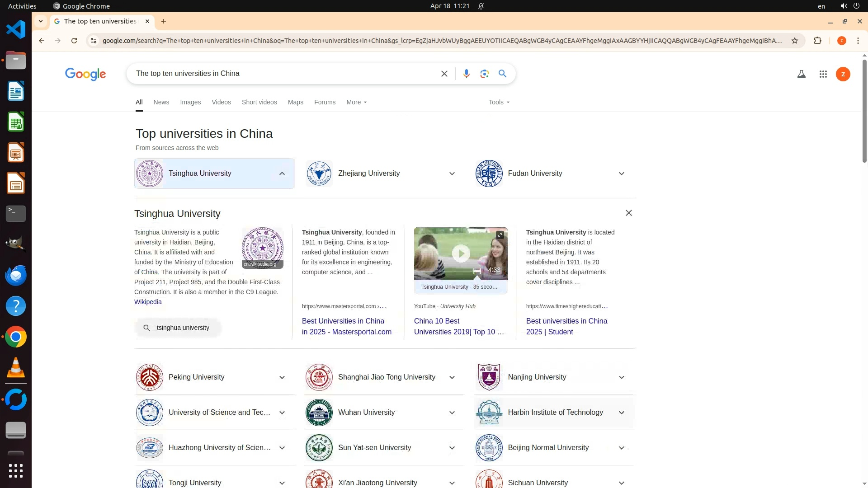Open the More search filters menu
This screenshot has width=868, height=488.
tap(356, 102)
